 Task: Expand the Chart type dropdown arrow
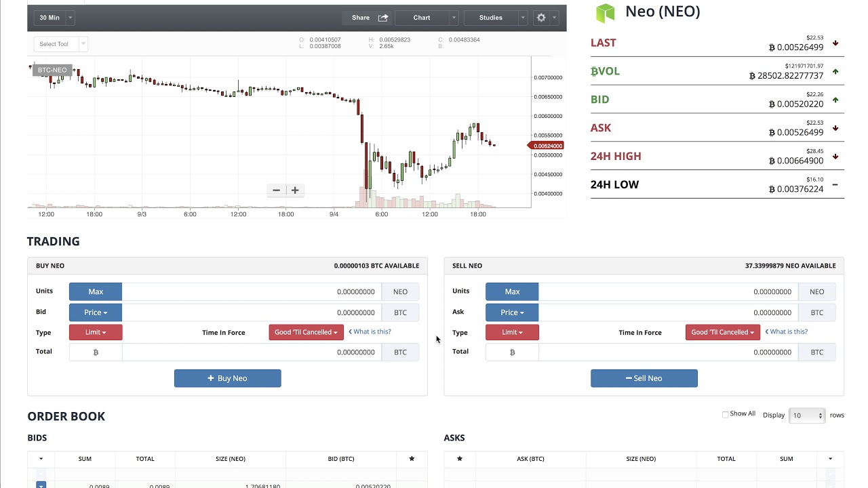pos(454,18)
